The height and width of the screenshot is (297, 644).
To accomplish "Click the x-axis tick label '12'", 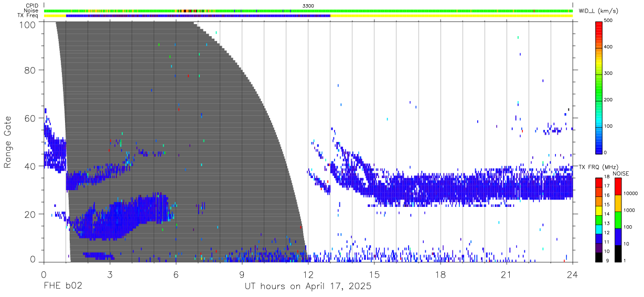I will [x=308, y=274].
